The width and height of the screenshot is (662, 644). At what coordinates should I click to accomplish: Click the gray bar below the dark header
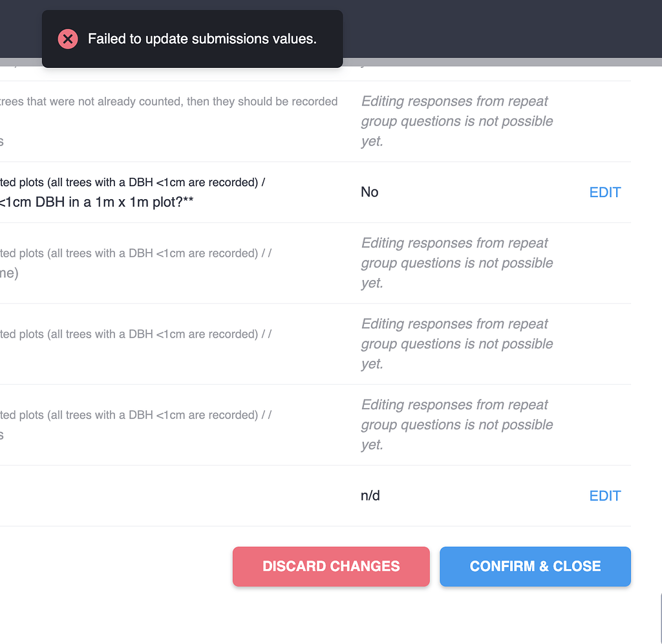pyautogui.click(x=485, y=63)
